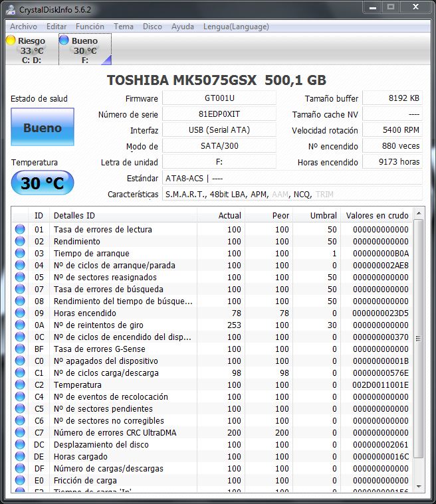Click the yellow Riesgo status orb
Screen dimensions: 436x504
point(11,41)
